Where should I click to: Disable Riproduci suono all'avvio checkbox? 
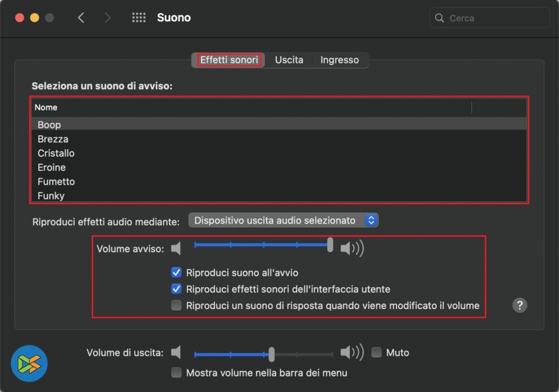176,272
